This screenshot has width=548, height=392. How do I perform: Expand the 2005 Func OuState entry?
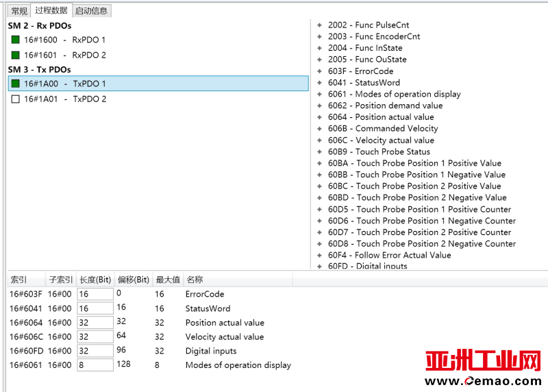(x=319, y=60)
